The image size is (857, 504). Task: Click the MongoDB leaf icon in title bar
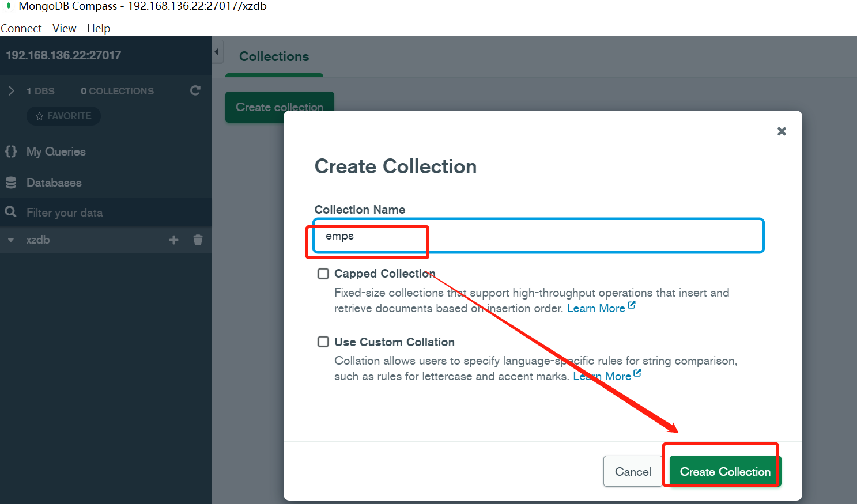[x=9, y=6]
